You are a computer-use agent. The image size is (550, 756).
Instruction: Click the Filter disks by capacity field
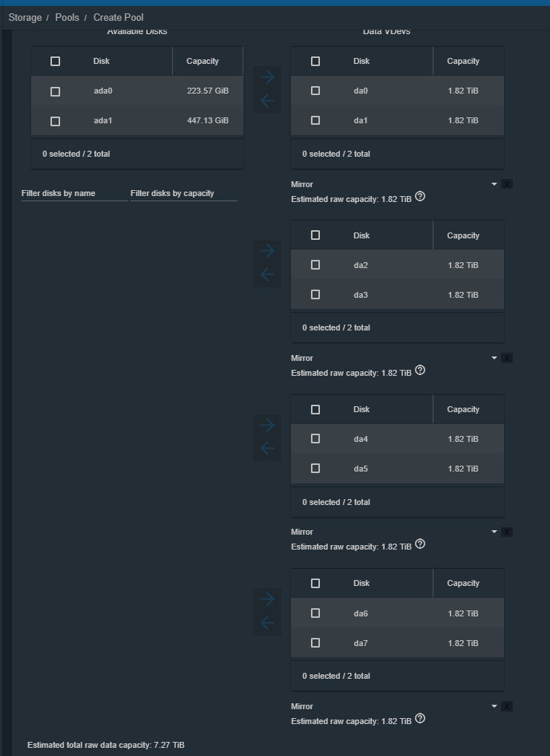click(183, 193)
